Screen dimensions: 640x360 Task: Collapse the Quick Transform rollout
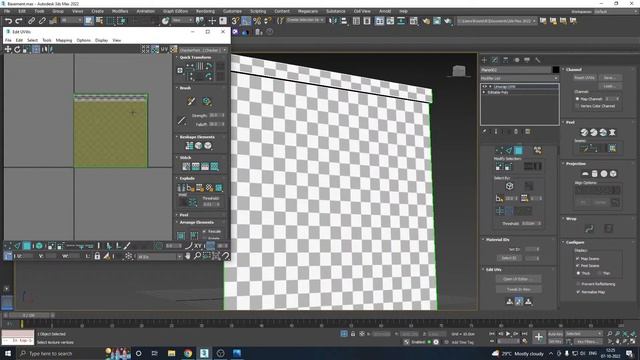177,58
